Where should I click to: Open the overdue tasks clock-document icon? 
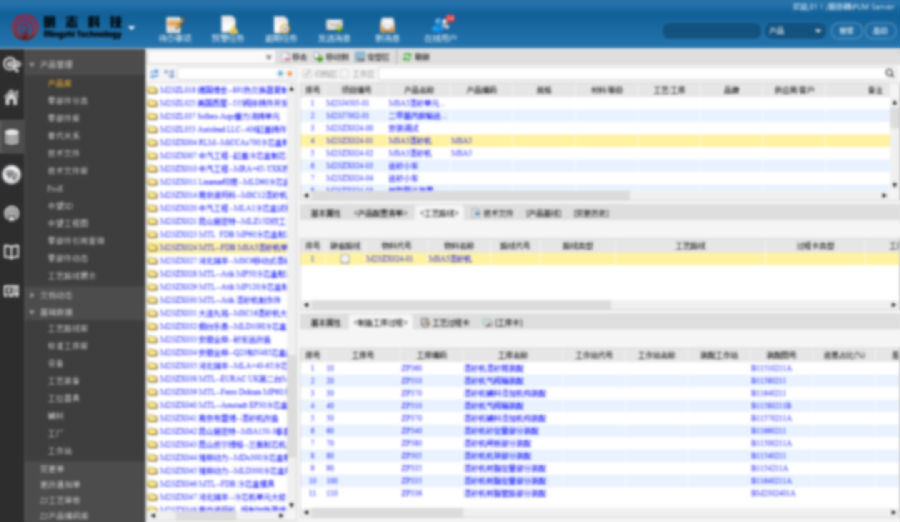[x=281, y=25]
